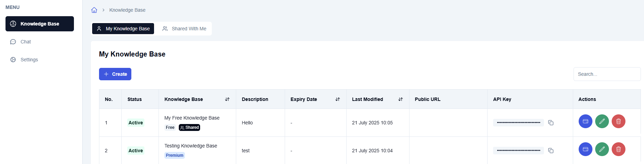Copy API key for Testing Knowledge Base

point(551,151)
